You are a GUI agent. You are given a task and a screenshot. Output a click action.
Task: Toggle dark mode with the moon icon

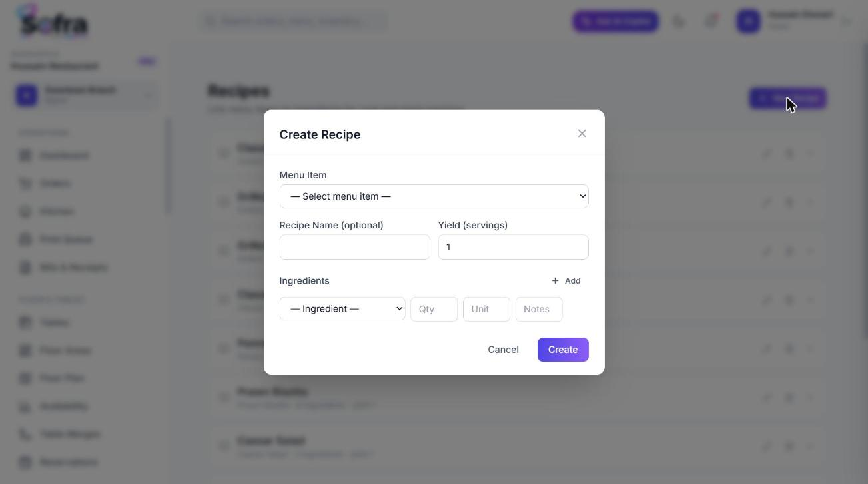click(679, 21)
